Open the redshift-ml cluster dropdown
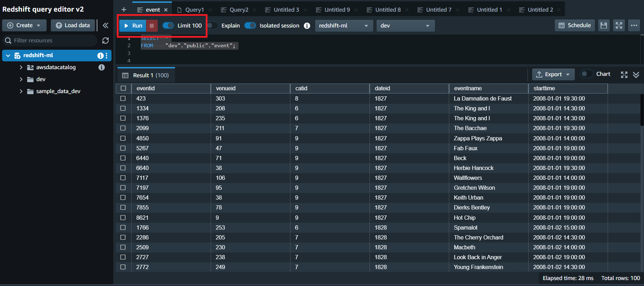Image resolution: width=644 pixels, height=286 pixels. click(x=344, y=26)
